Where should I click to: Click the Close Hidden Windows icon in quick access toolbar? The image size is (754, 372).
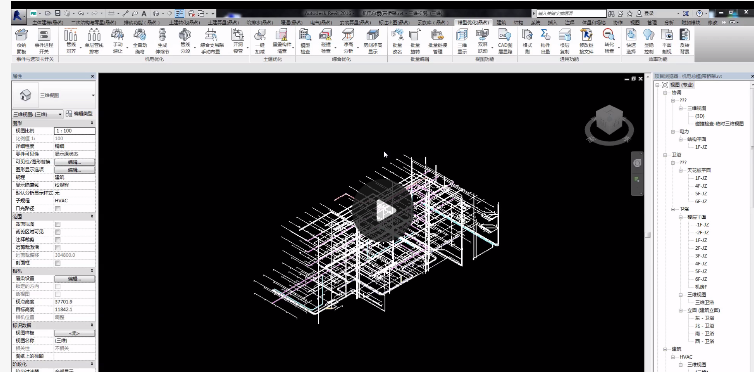pyautogui.click(x=191, y=13)
